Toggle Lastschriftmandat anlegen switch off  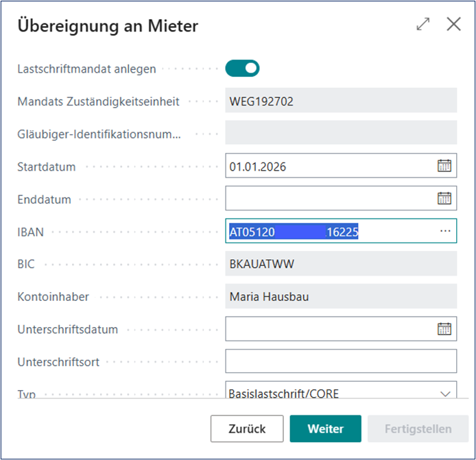pos(242,69)
